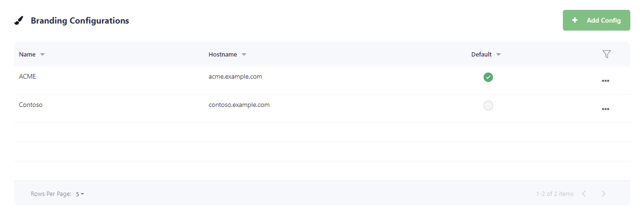Open the table filter funnel icon
Viewport: 644px width, 219px height.
click(606, 54)
